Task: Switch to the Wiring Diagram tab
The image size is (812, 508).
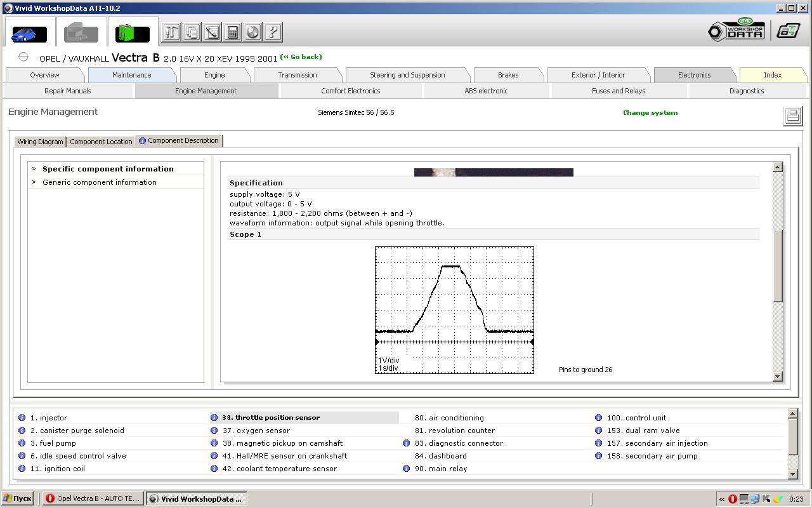Action: 41,142
